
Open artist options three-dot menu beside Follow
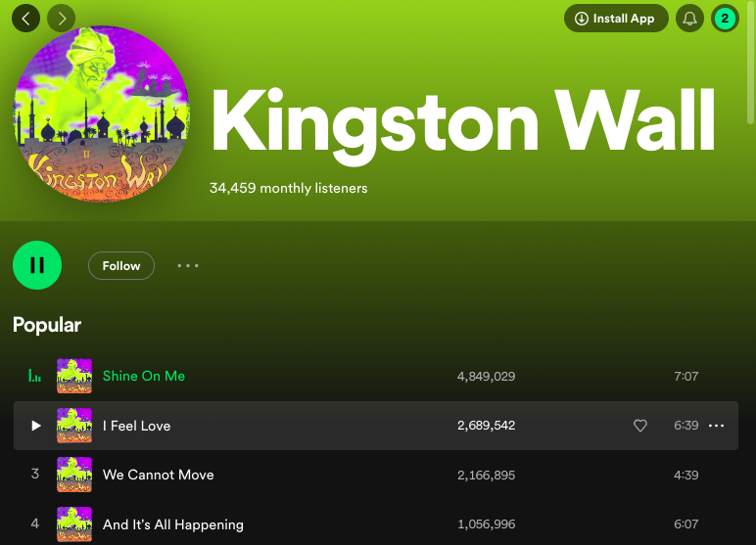coord(188,265)
